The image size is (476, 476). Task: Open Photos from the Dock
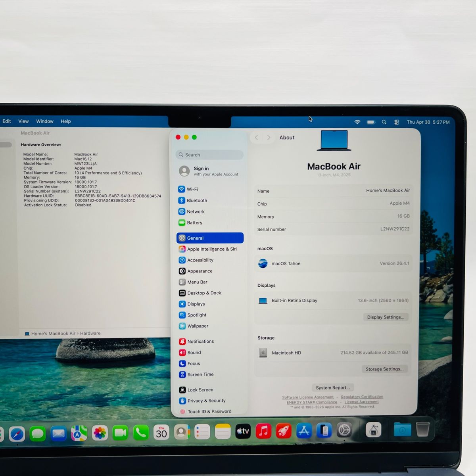click(100, 433)
